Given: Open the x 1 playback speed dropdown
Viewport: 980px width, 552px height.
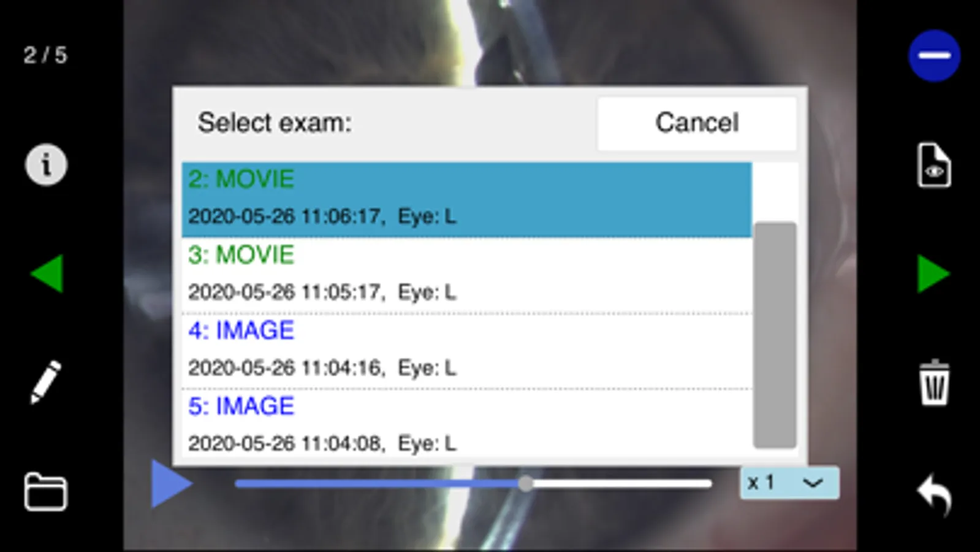Looking at the screenshot, I should click(x=789, y=483).
